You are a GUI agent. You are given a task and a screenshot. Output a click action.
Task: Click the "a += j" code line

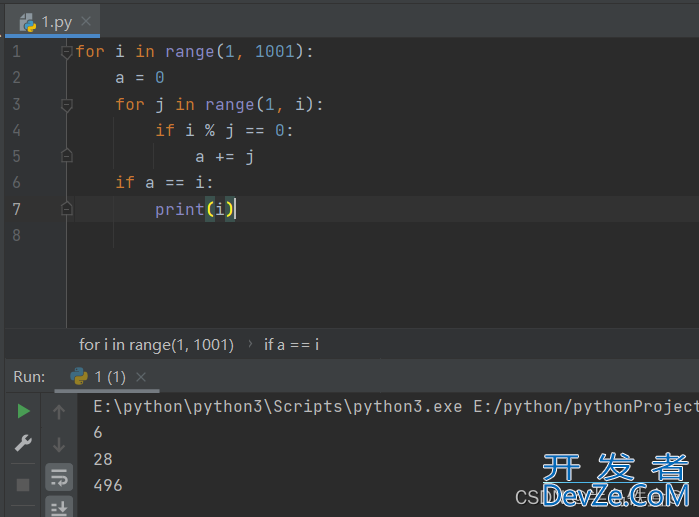pos(225,156)
